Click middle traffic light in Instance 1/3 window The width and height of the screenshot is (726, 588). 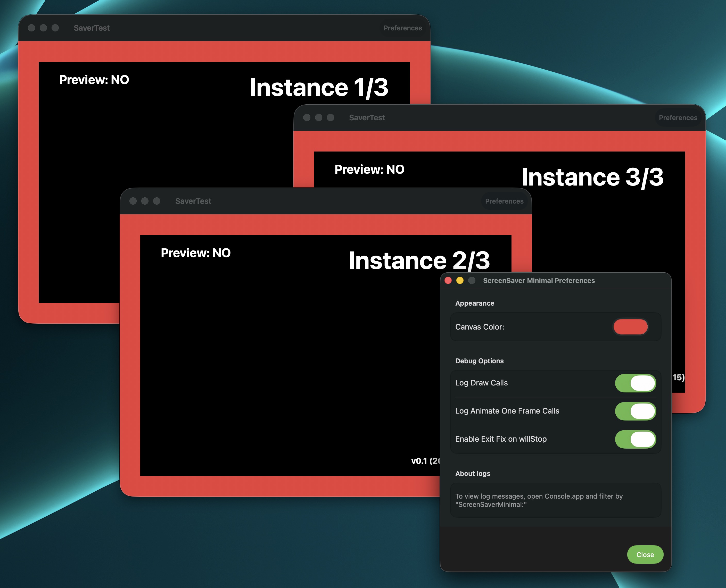pyautogui.click(x=43, y=28)
